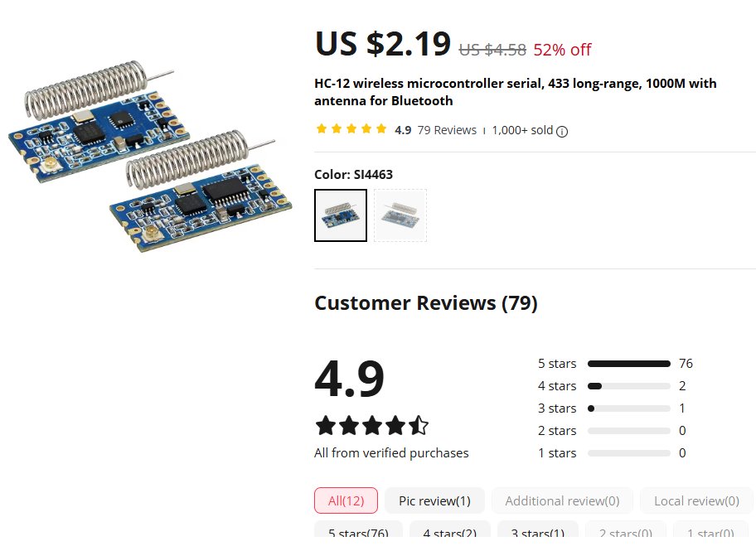
Task: Filter by Additional review(0)
Action: coord(562,500)
